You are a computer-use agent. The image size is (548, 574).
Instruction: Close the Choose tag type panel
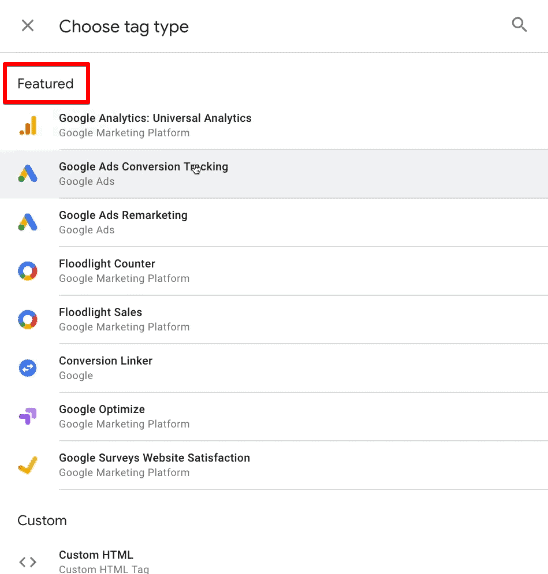pyautogui.click(x=28, y=26)
